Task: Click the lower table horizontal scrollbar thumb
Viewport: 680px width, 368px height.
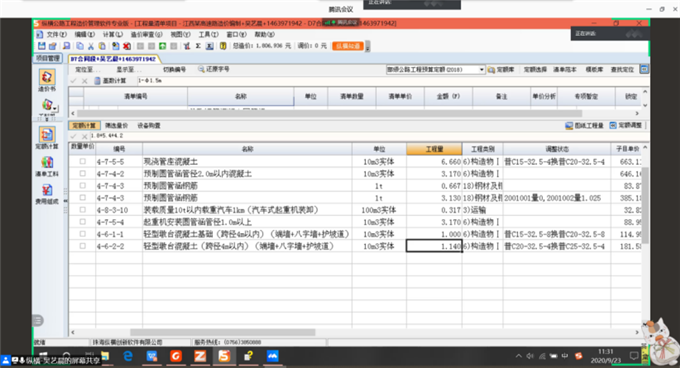Action: pyautogui.click(x=222, y=332)
